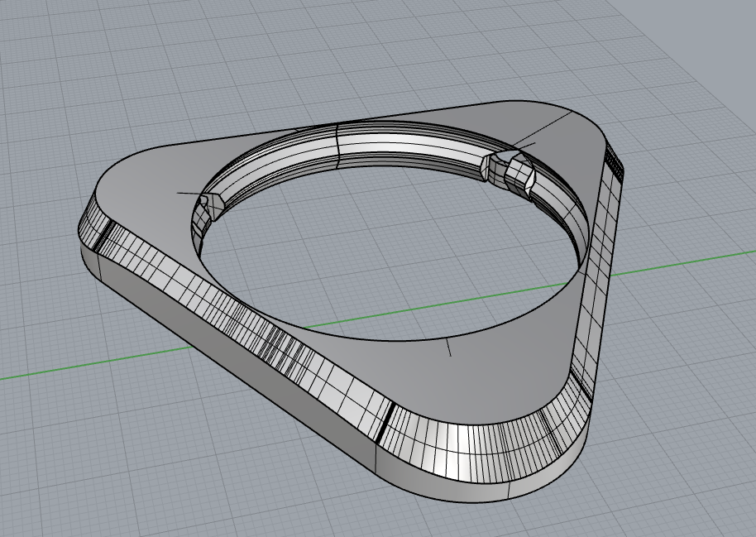756x537 pixels.
Task: Select the dark top-right rounded corner edge
Action: [x=613, y=158]
